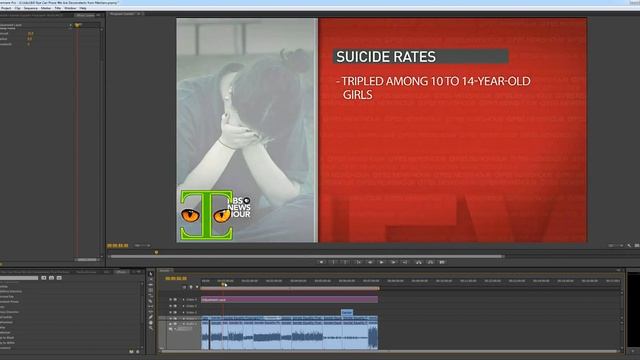
Task: Open the playback resolution dropdown
Action: pos(616,246)
